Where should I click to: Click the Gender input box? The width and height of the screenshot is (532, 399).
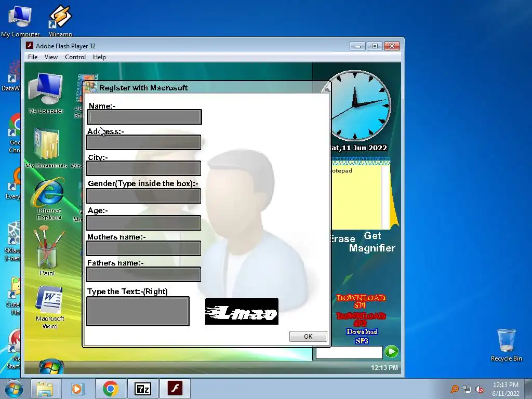(143, 196)
